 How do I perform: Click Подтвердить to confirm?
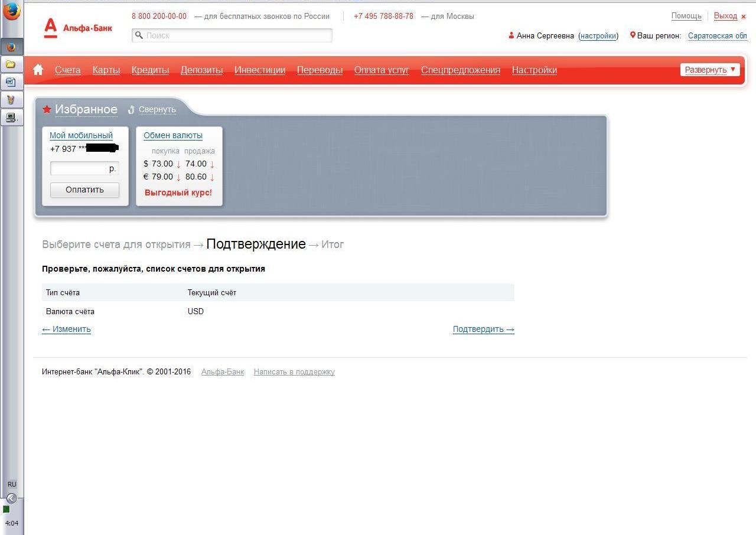point(483,329)
